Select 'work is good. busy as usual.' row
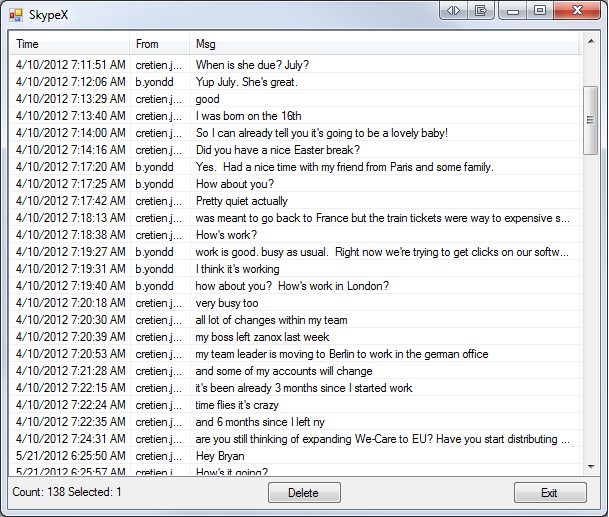The height and width of the screenshot is (517, 609). tap(295, 252)
